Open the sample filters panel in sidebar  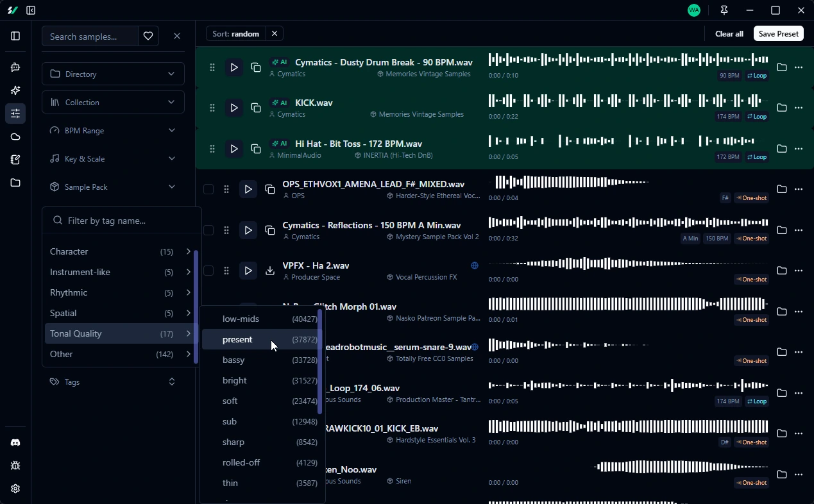click(x=15, y=113)
